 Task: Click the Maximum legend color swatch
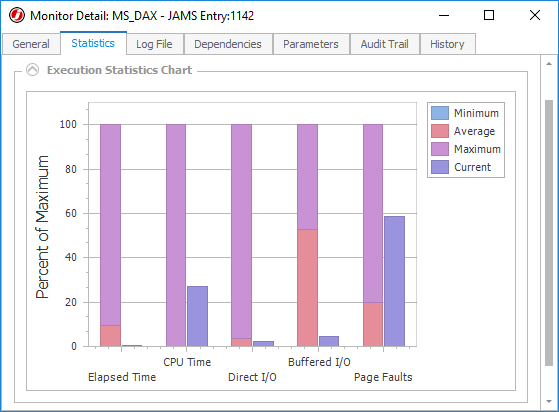440,149
